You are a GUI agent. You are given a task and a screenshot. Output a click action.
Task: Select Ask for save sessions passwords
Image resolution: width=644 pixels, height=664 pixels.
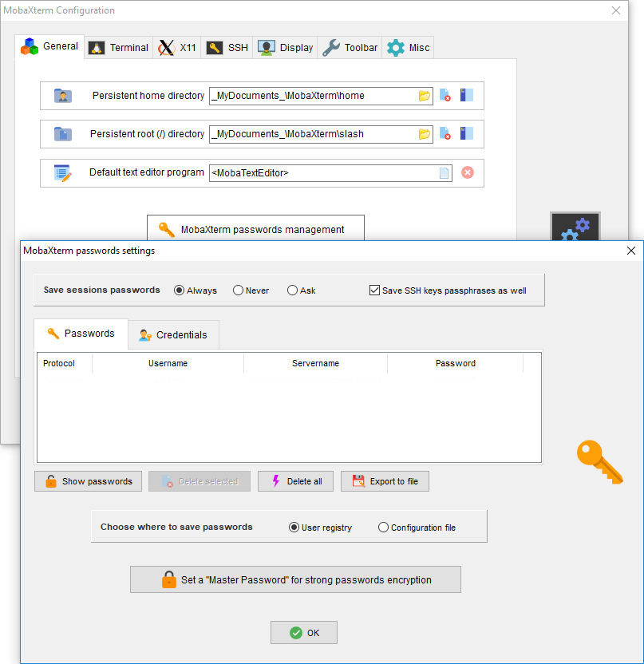point(301,290)
